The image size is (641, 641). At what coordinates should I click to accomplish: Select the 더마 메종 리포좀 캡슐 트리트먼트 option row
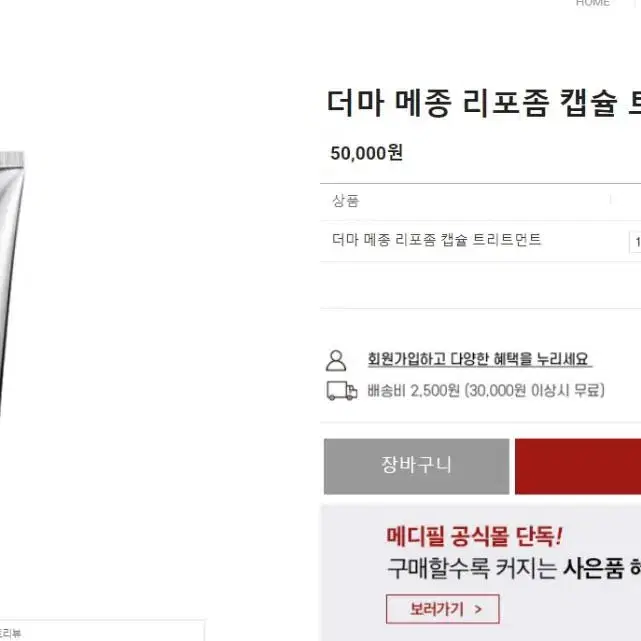[x=480, y=241]
